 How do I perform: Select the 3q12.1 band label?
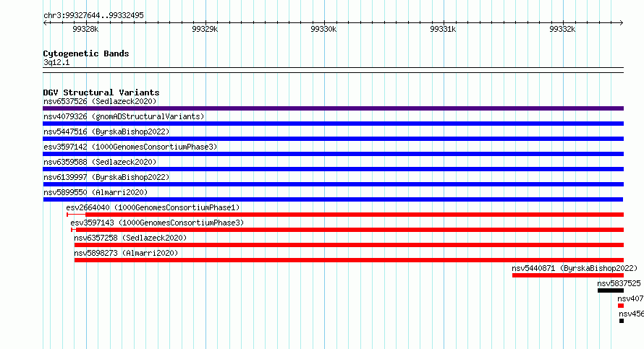click(x=56, y=62)
